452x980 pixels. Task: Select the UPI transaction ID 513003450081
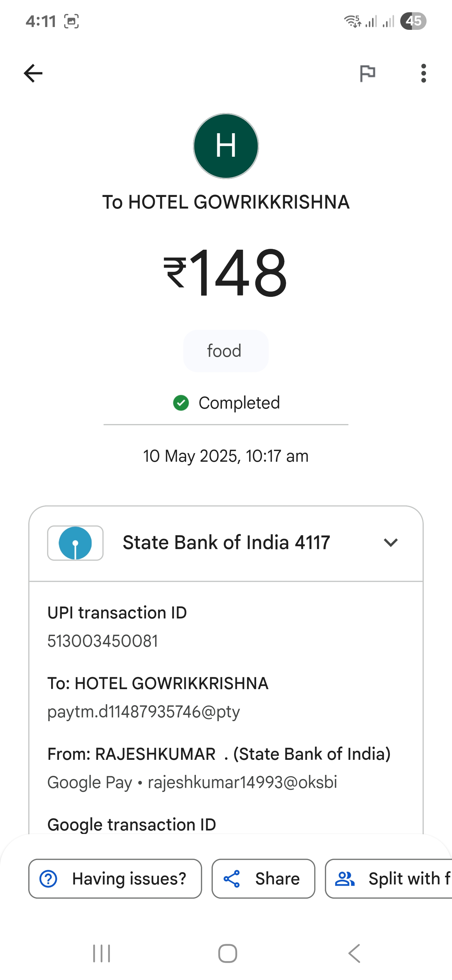(103, 641)
